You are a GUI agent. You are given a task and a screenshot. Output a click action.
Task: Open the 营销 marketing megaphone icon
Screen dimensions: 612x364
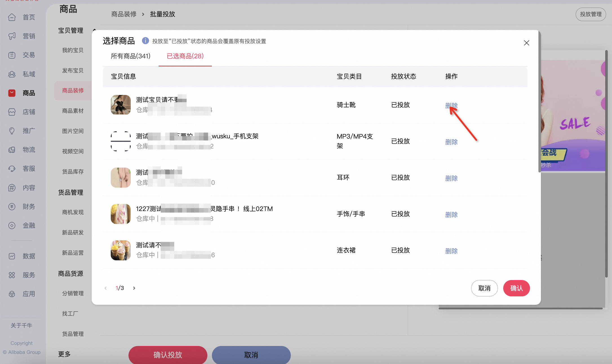tap(12, 36)
